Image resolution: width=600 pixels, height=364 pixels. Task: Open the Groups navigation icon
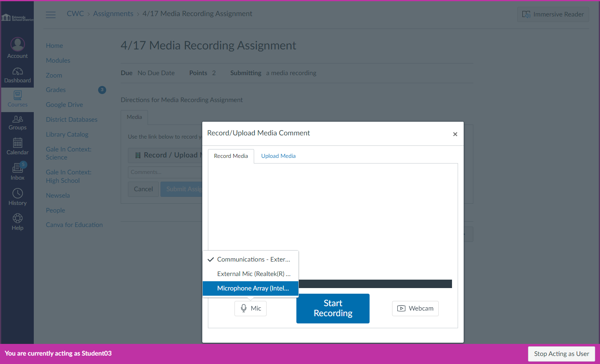click(x=17, y=123)
